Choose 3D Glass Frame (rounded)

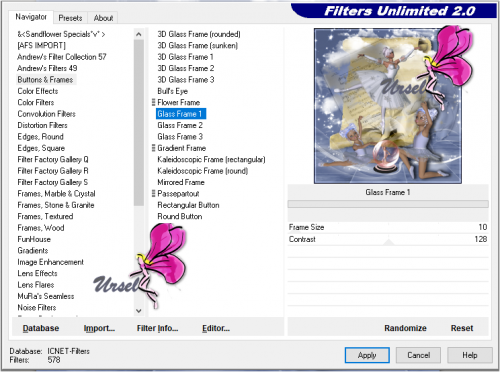click(x=199, y=34)
